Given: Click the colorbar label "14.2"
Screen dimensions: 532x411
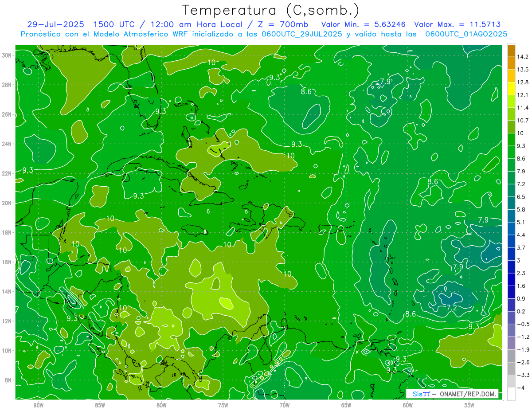Looking at the screenshot, I should pos(522,57).
